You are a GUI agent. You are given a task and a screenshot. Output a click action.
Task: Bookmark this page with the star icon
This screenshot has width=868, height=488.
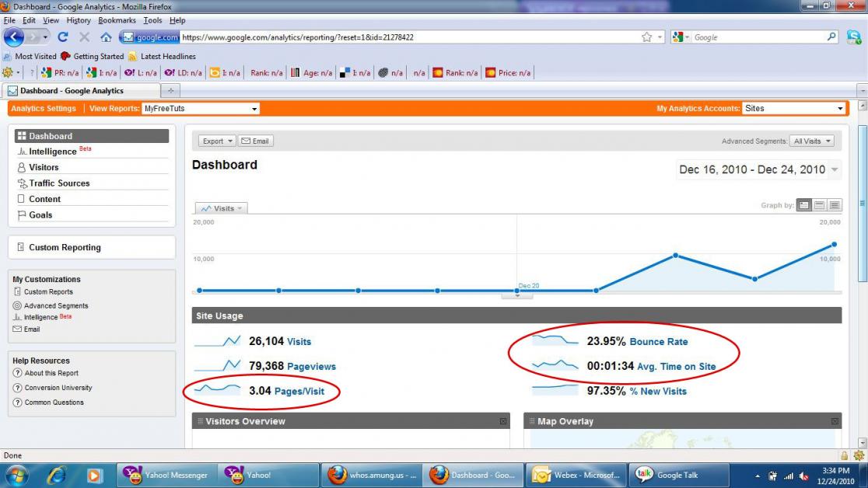pyautogui.click(x=646, y=37)
